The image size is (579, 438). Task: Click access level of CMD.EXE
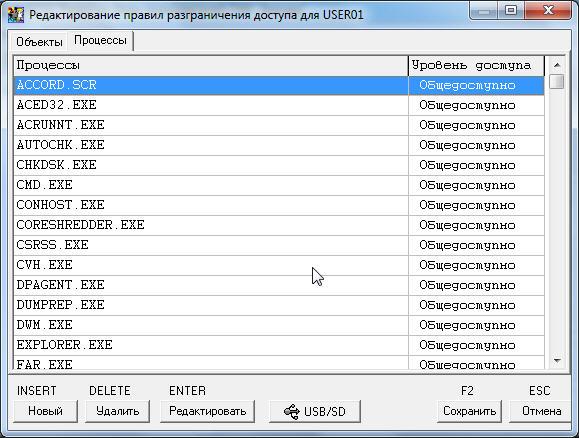pyautogui.click(x=476, y=185)
